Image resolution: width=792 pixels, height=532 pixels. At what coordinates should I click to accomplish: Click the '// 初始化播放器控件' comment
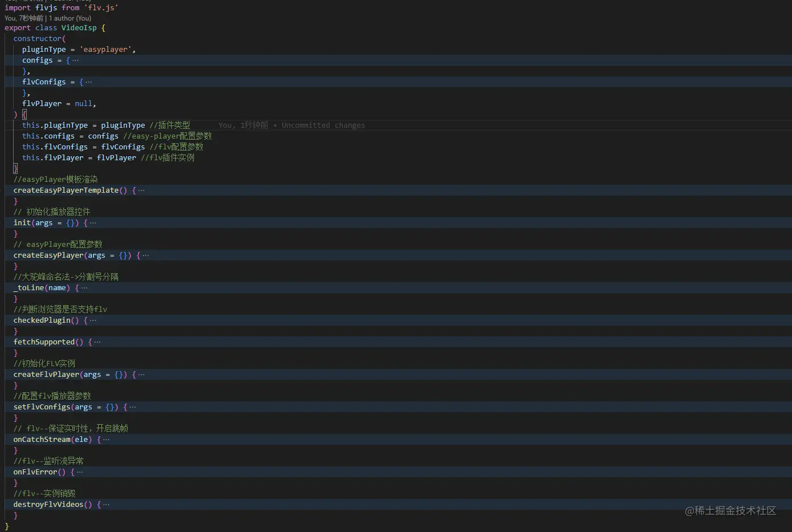click(x=52, y=212)
